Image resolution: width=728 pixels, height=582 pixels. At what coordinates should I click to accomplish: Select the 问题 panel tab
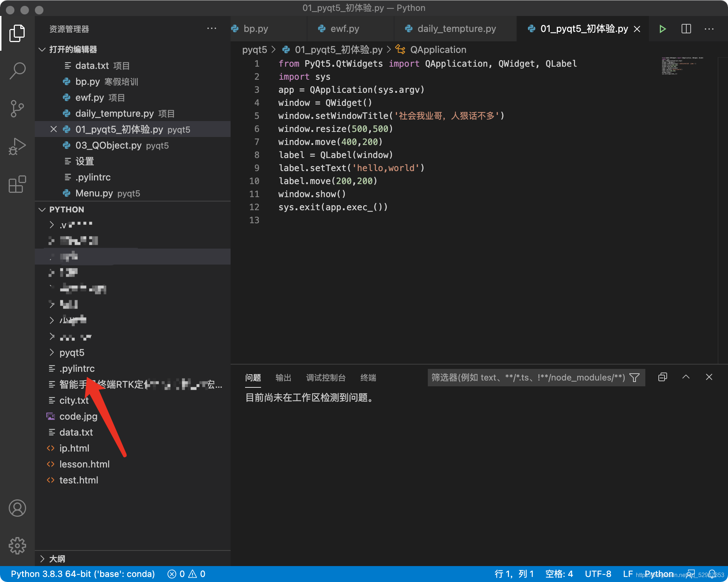pyautogui.click(x=253, y=378)
